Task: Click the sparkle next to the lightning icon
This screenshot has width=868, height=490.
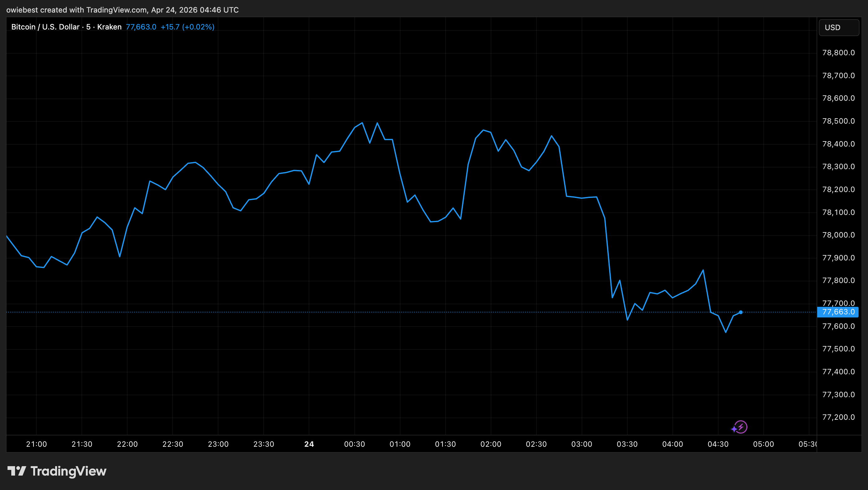Action: tap(734, 429)
